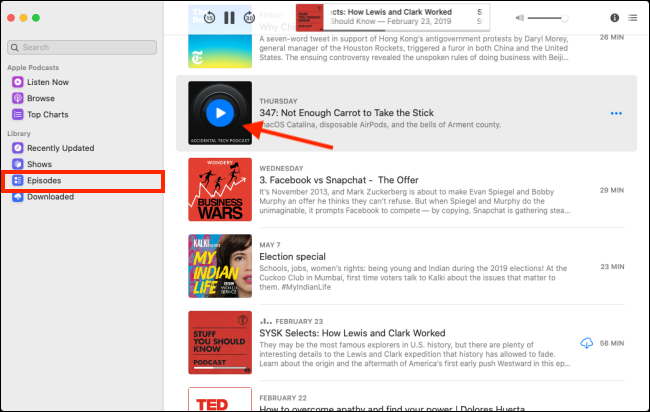The width and height of the screenshot is (650, 412).
Task: Click the macOS Catalina episode description
Action: pyautogui.click(x=380, y=124)
